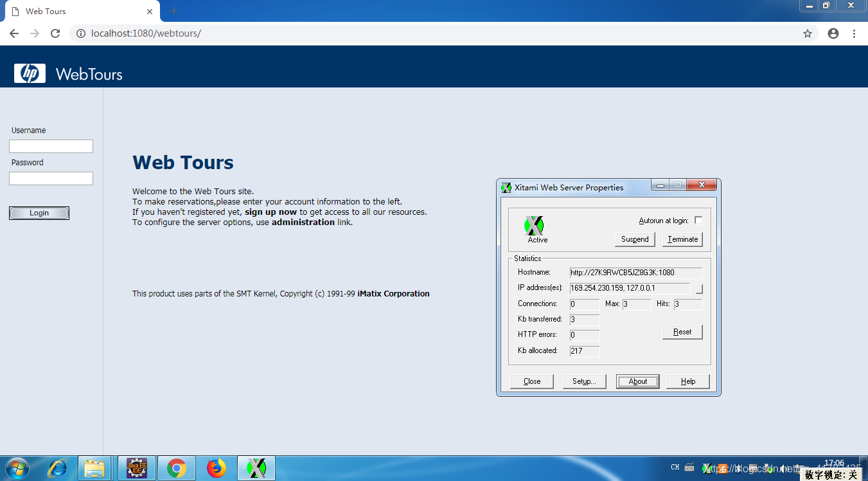Suspend the Xitami web server
Viewport: 868px width, 481px height.
coord(635,239)
